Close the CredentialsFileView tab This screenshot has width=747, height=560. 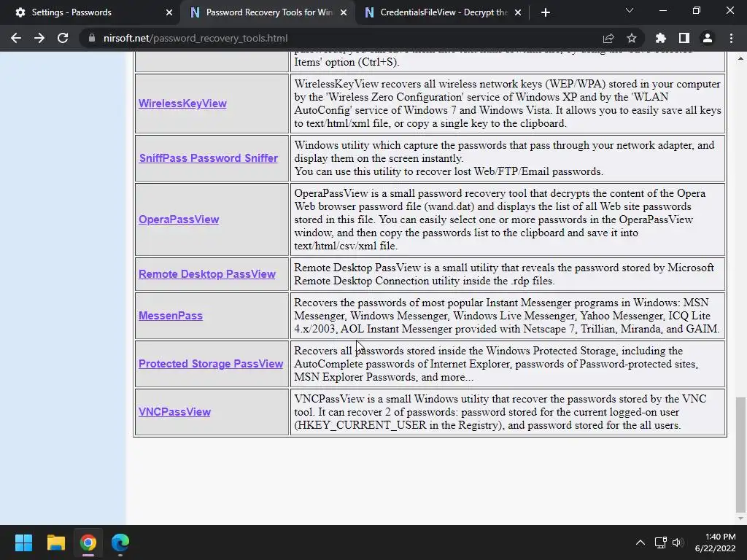pos(518,12)
